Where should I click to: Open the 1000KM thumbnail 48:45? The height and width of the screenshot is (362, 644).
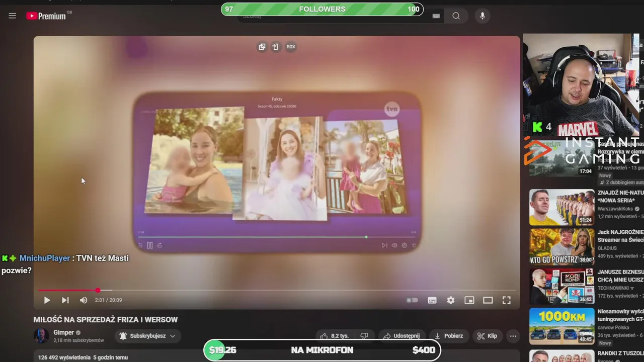click(x=562, y=326)
